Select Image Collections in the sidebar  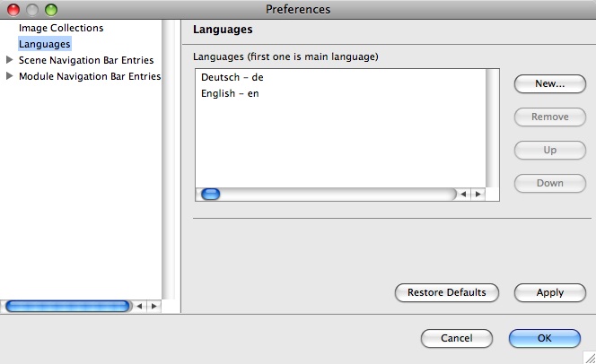[61, 28]
